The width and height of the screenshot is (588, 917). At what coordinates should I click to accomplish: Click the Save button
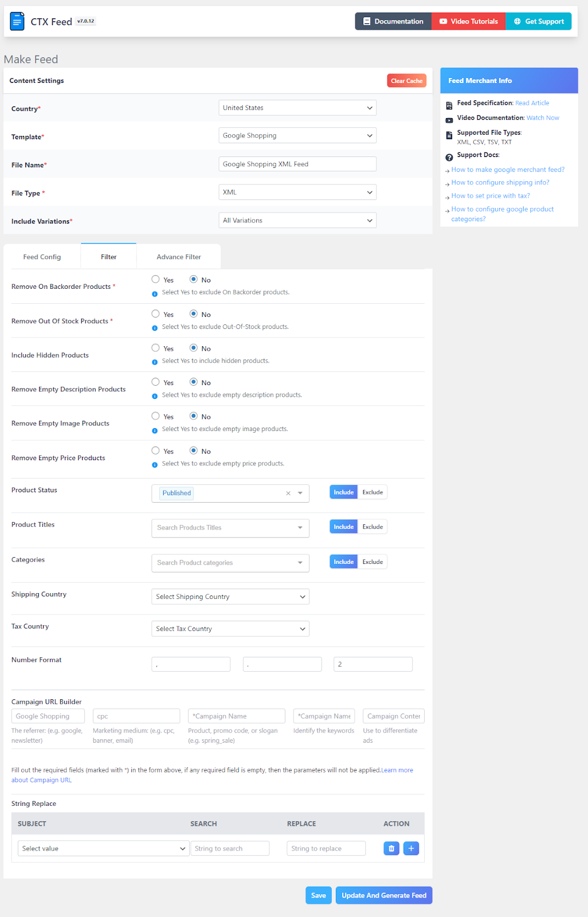319,895
